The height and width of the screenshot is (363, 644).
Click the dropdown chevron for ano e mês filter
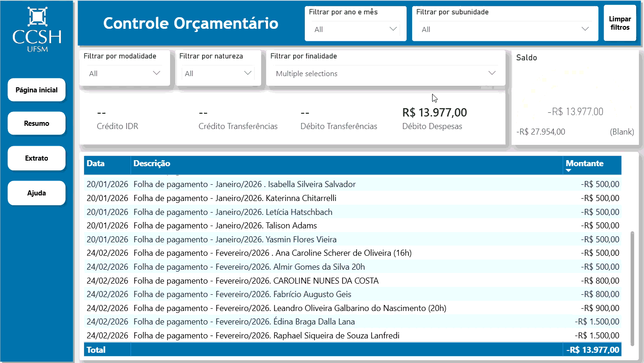393,29
